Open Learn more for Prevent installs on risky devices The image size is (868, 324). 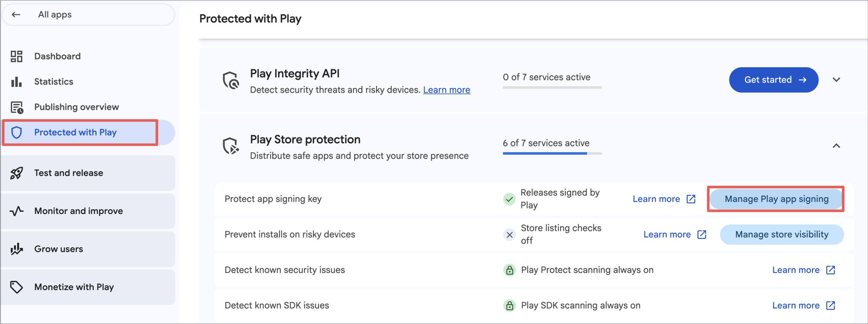(x=667, y=235)
